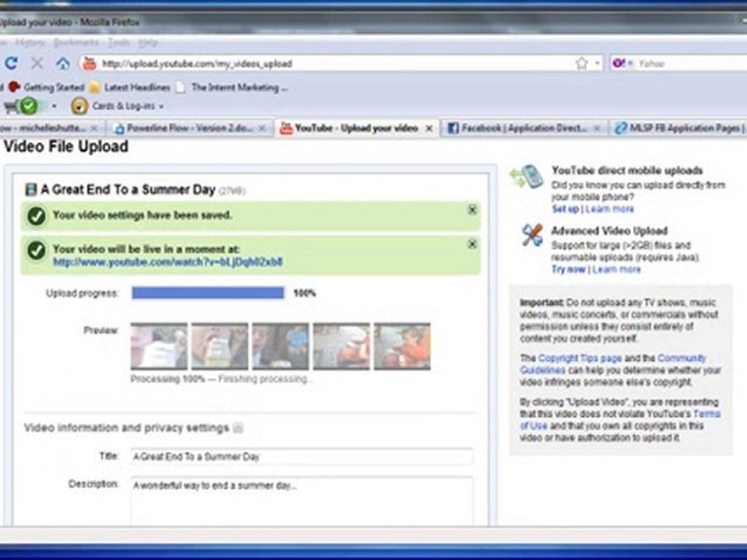Screen dimensions: 747x560
Task: Select the fifth preview thumbnail
Action: tap(402, 346)
